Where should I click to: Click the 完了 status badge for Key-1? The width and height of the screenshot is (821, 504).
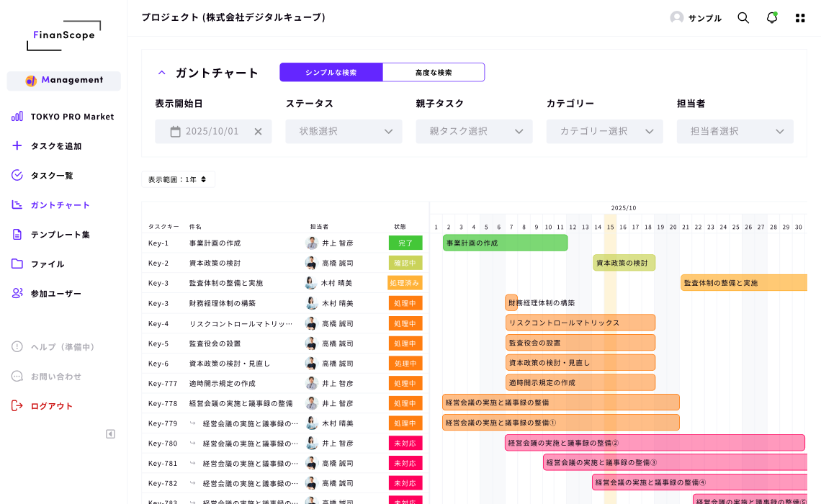pyautogui.click(x=405, y=243)
